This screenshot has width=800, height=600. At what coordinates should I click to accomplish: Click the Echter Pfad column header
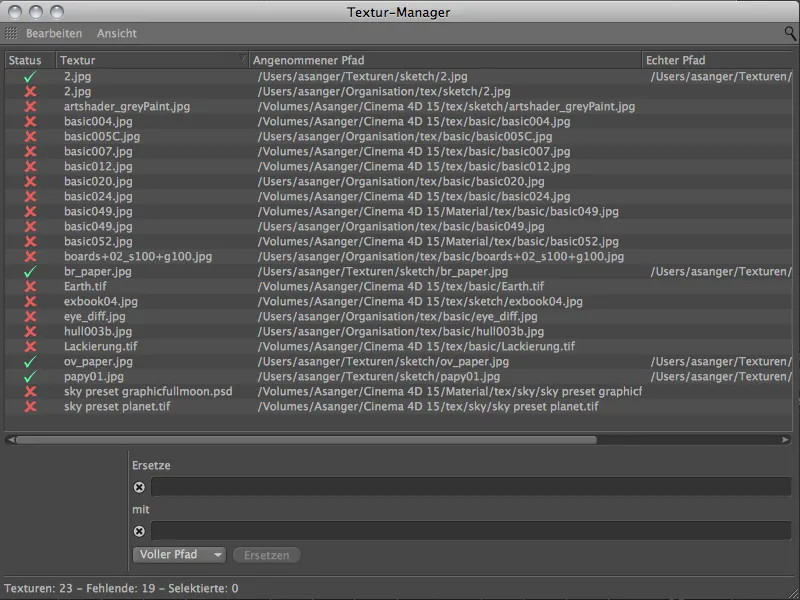(x=719, y=60)
